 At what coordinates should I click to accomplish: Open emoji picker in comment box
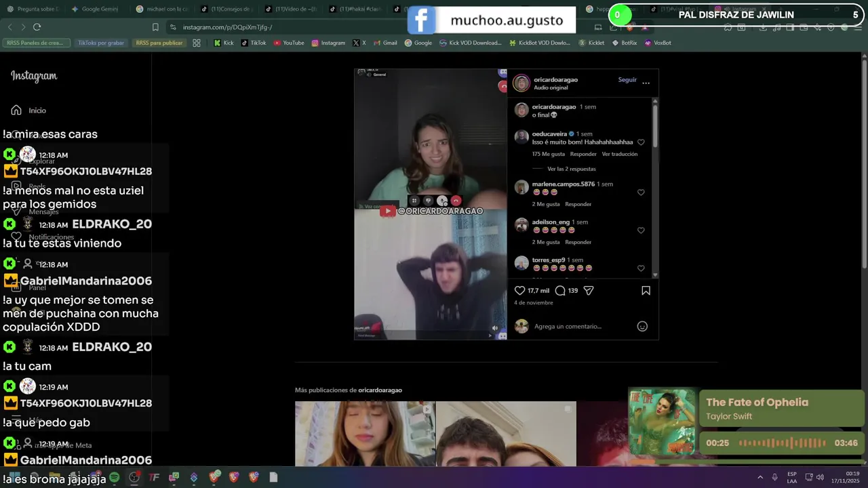coord(642,327)
